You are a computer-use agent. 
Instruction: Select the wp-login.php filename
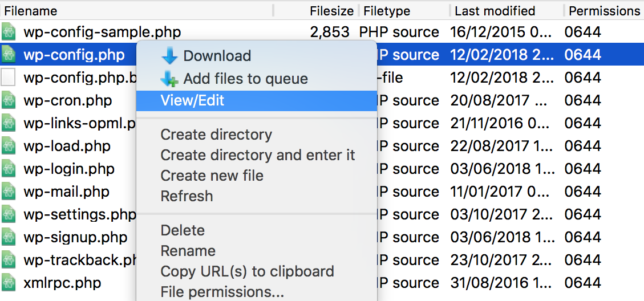[69, 169]
